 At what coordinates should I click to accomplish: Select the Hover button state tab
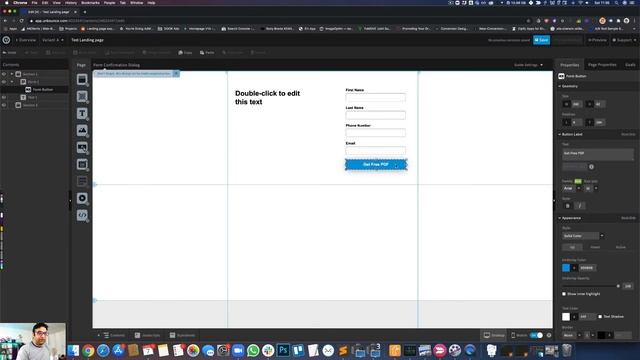(595, 247)
